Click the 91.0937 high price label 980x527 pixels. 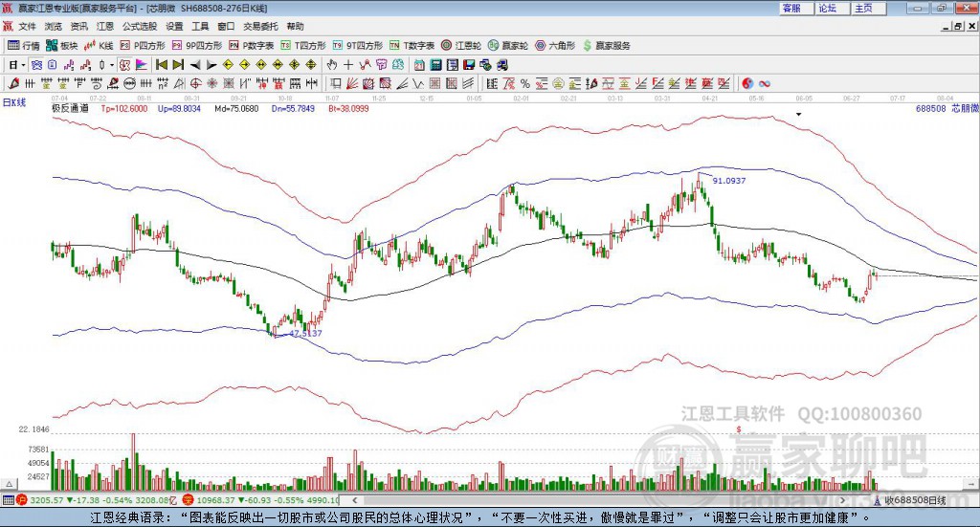tap(729, 181)
